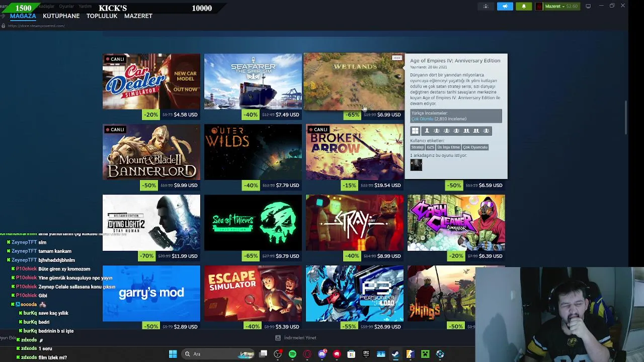Viewport: 644px width, 362px height.
Task: Open the Sea of Thieves game card
Action: tap(253, 223)
